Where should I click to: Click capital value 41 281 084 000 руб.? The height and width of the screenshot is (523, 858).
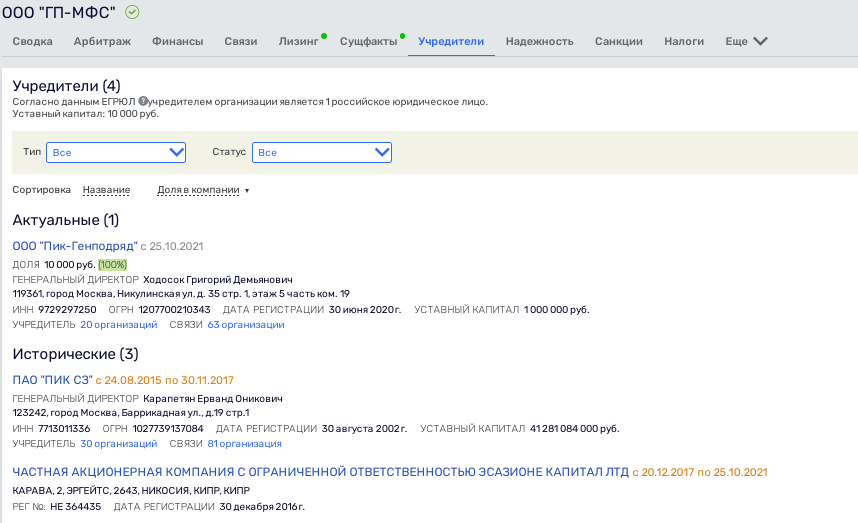[575, 429]
